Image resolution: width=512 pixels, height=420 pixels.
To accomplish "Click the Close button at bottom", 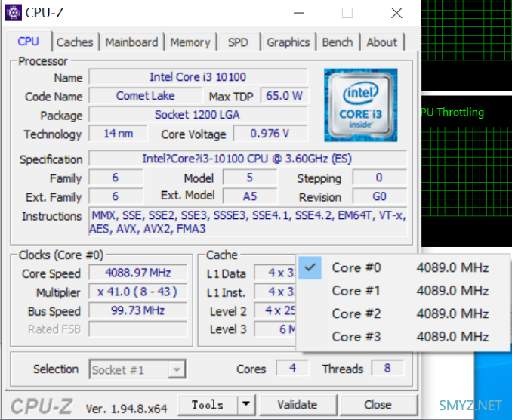I will click(378, 405).
